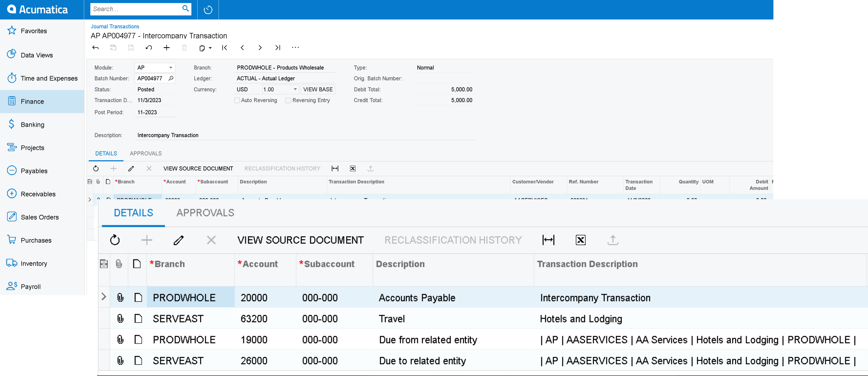Switch to the enlarged APPROVALS tab
868x376 pixels.
click(205, 213)
